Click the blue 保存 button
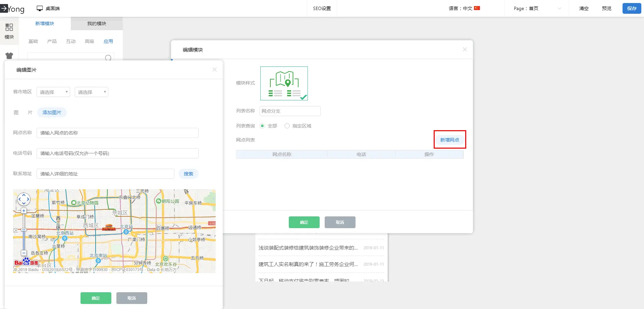 [x=632, y=8]
